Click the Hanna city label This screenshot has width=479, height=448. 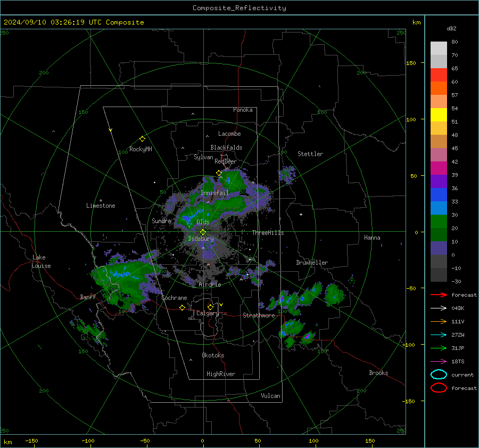[372, 238]
